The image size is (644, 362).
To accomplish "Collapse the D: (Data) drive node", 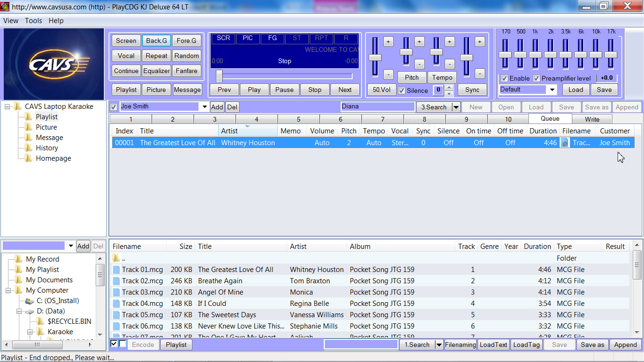I will point(19,311).
